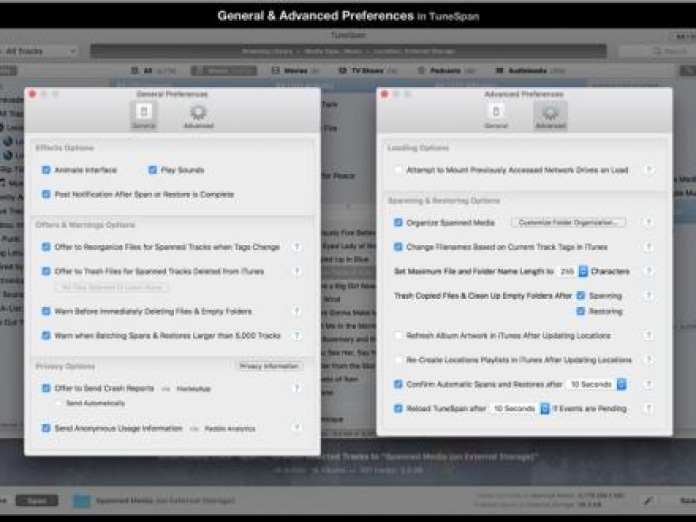Image resolution: width=696 pixels, height=522 pixels.
Task: Switch to Movies media tab in TuneSpan window
Action: pos(295,71)
